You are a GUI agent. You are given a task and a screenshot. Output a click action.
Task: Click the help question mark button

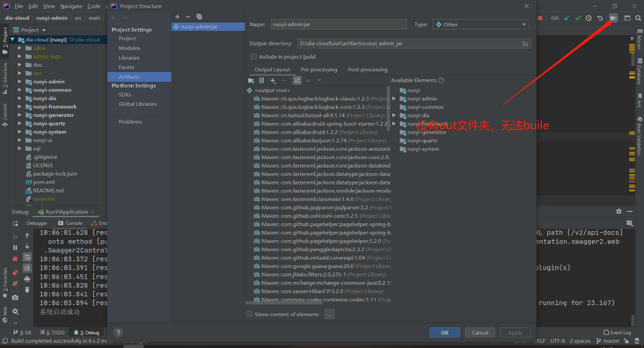pyautogui.click(x=118, y=332)
